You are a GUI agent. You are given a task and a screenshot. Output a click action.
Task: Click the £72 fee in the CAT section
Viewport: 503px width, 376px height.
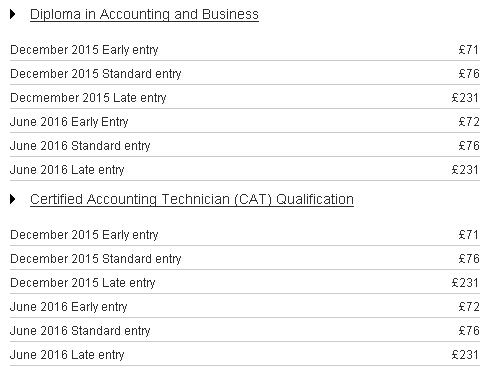(469, 306)
